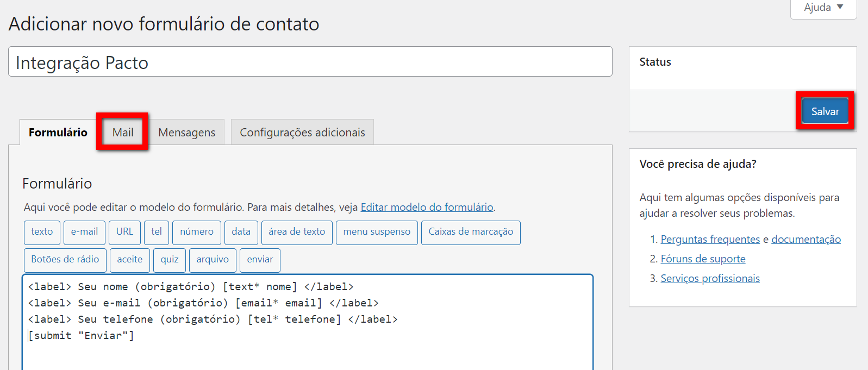The width and height of the screenshot is (868, 370).
Task: Open Editar modelo do formulário link
Action: [x=427, y=207]
